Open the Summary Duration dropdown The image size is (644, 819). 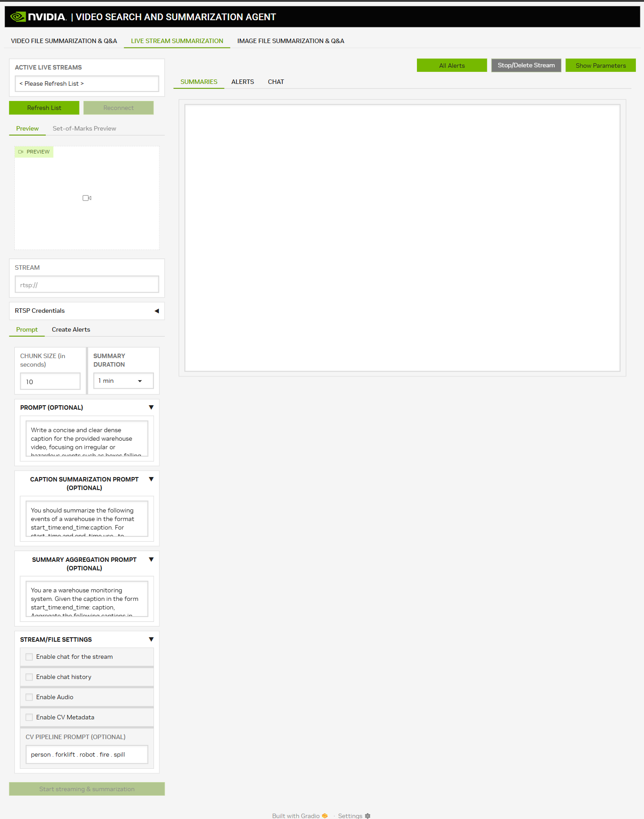pyautogui.click(x=123, y=381)
